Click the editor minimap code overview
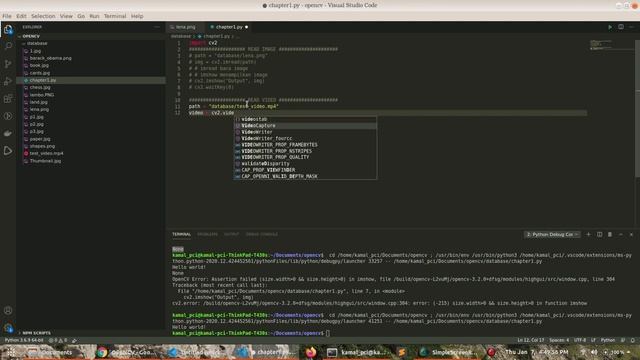The width and height of the screenshot is (640, 360). pos(601,44)
